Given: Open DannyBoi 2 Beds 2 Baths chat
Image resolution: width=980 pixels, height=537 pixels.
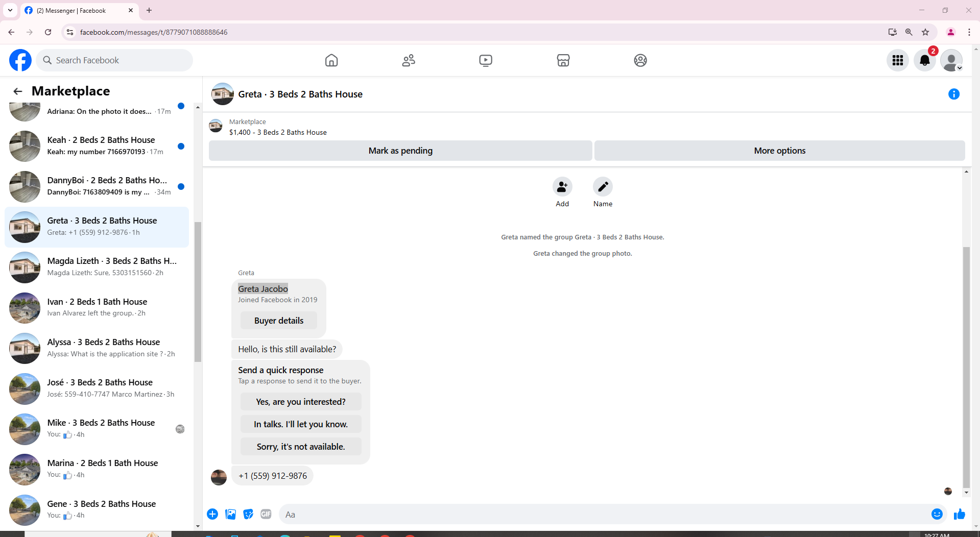Looking at the screenshot, I should coord(97,186).
